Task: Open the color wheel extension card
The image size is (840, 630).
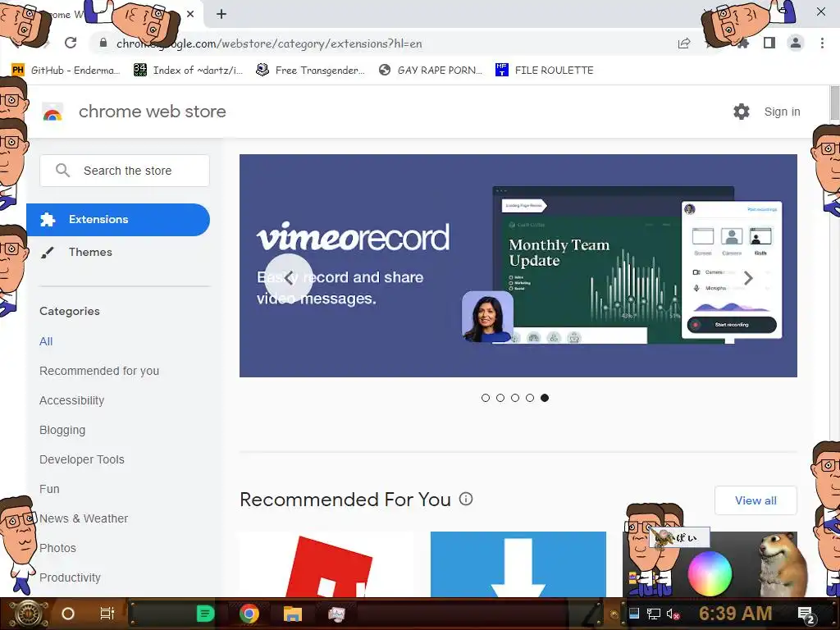Action: (x=710, y=564)
